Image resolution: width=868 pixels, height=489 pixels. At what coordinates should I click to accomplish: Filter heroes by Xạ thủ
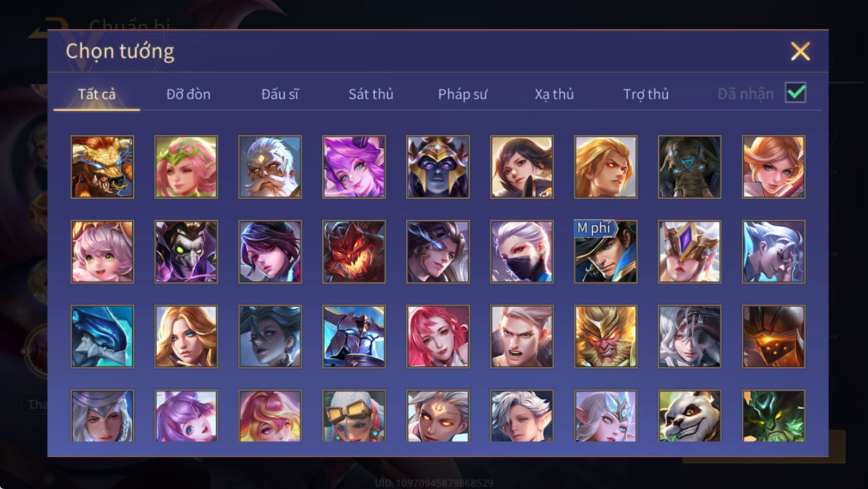554,94
